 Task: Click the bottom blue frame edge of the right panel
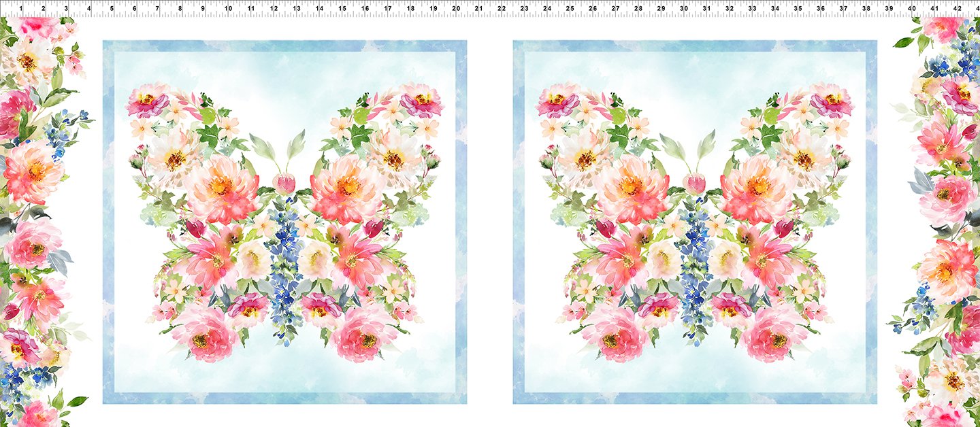tap(695, 398)
